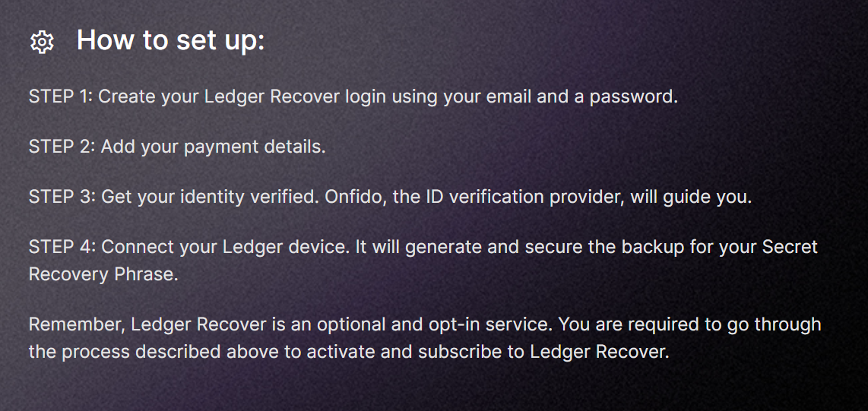The width and height of the screenshot is (868, 411).
Task: Click "will guide you" in step 3
Action: point(701,197)
